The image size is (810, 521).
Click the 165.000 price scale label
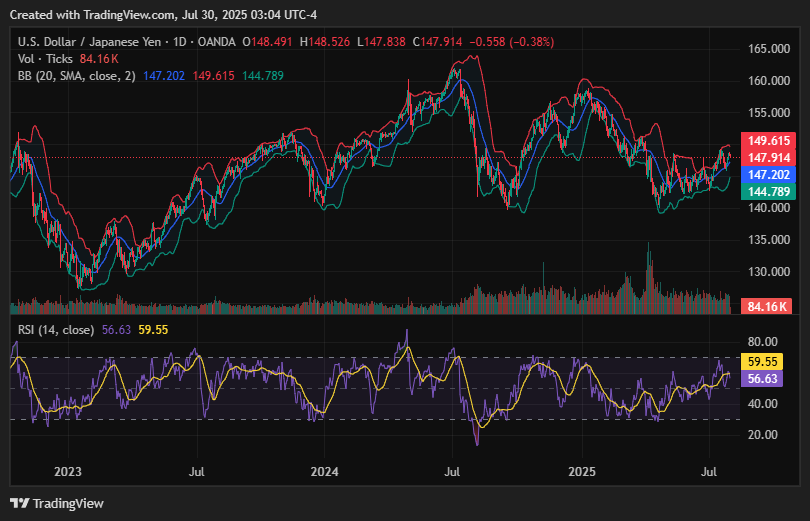(770, 49)
